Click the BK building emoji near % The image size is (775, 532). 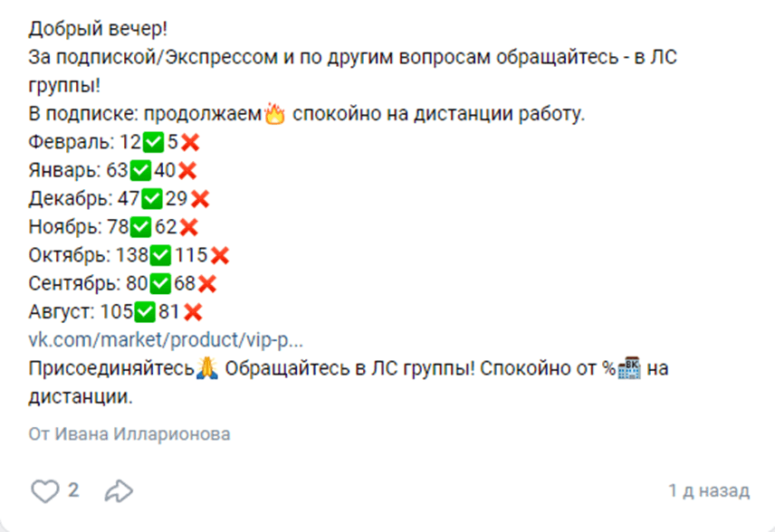629,368
